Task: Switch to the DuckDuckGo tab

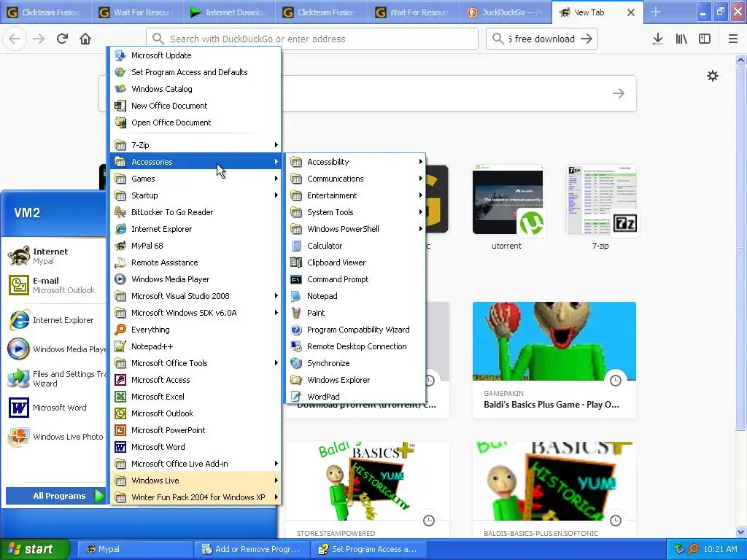Action: 506,12
